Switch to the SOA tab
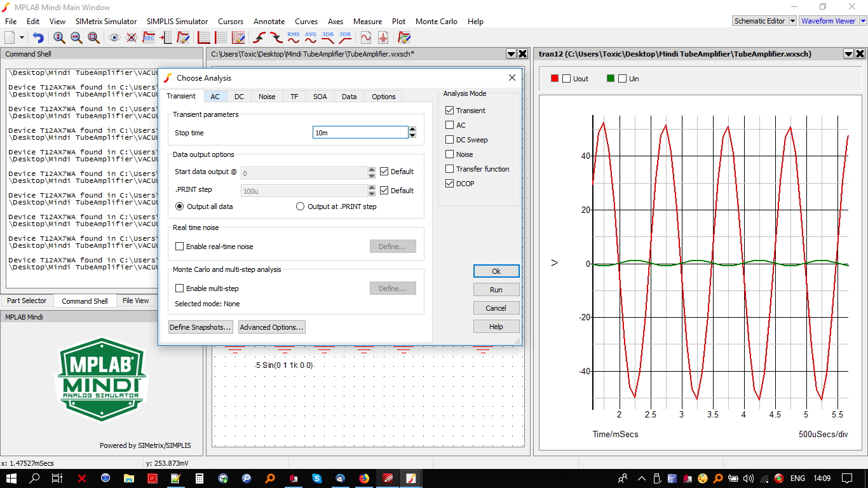 320,97
